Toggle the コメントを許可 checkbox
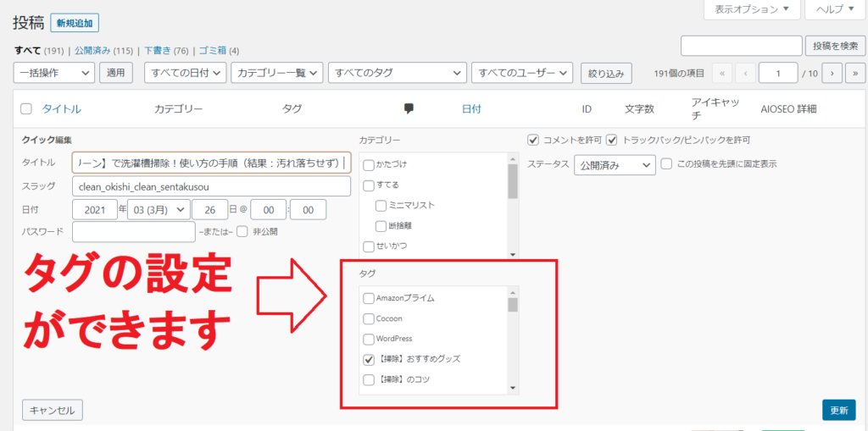 click(533, 140)
